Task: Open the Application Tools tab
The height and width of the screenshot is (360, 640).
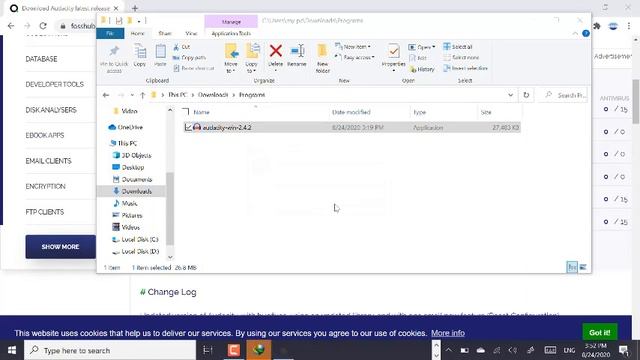Action: point(231,33)
